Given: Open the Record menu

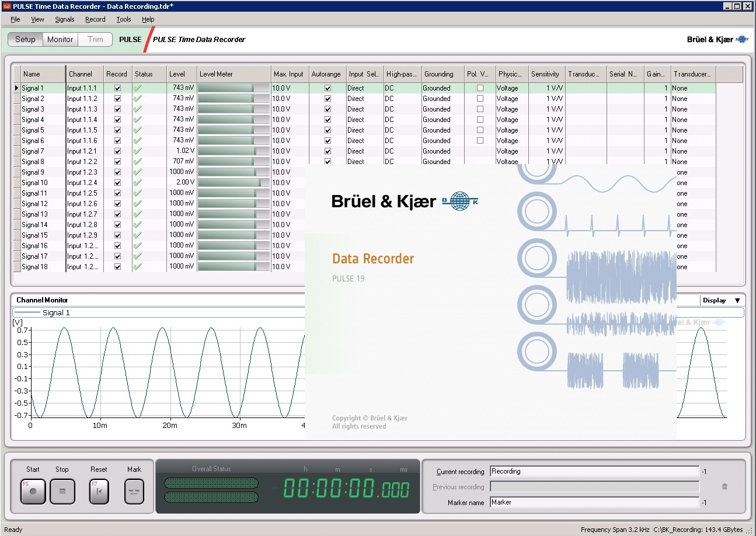Looking at the screenshot, I should coord(95,19).
